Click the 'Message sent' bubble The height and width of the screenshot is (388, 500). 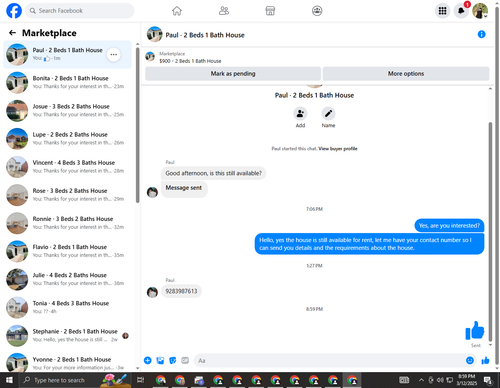click(x=184, y=188)
